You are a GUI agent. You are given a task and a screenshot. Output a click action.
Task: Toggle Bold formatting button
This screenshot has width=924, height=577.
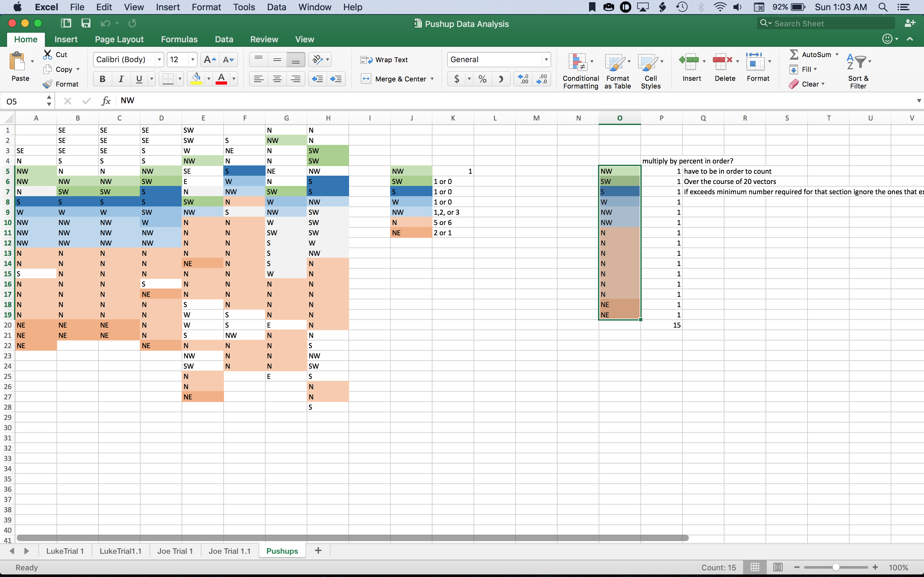[102, 79]
